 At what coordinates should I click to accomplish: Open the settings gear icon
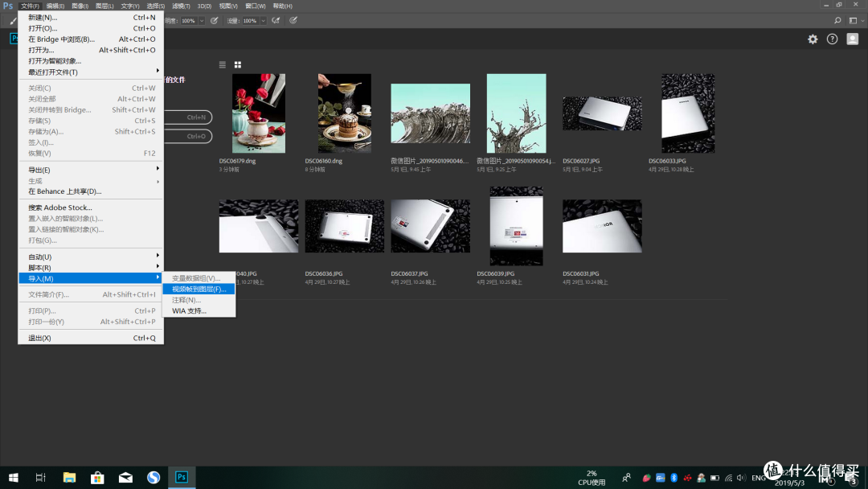pyautogui.click(x=813, y=39)
